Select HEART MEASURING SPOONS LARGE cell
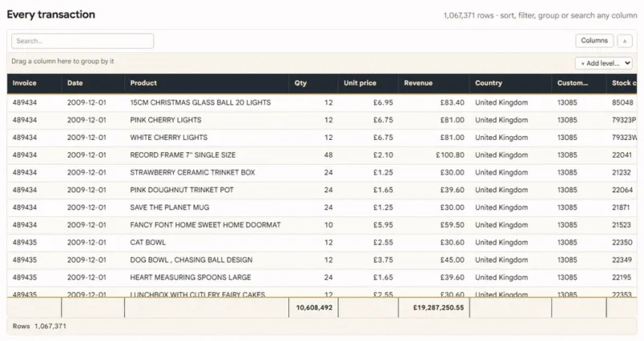644x341 pixels. 207,277
